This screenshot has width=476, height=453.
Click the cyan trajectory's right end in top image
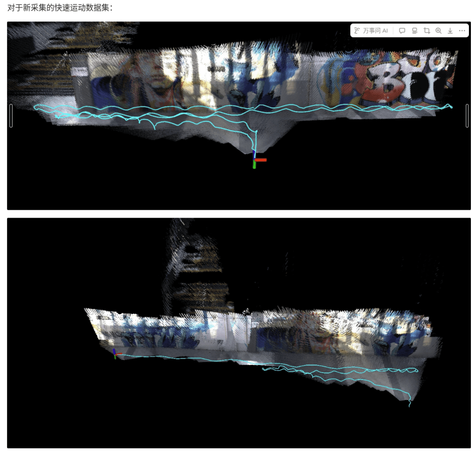450,107
